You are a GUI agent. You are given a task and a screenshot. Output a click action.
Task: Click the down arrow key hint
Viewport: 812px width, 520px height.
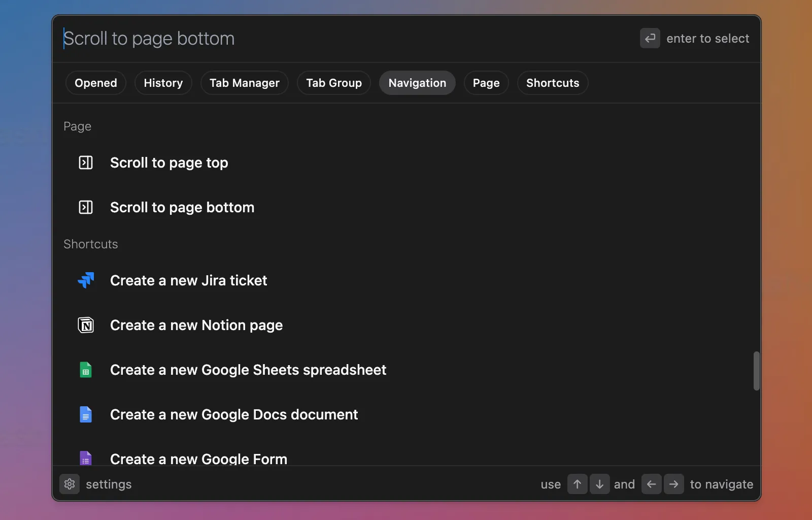click(x=599, y=484)
